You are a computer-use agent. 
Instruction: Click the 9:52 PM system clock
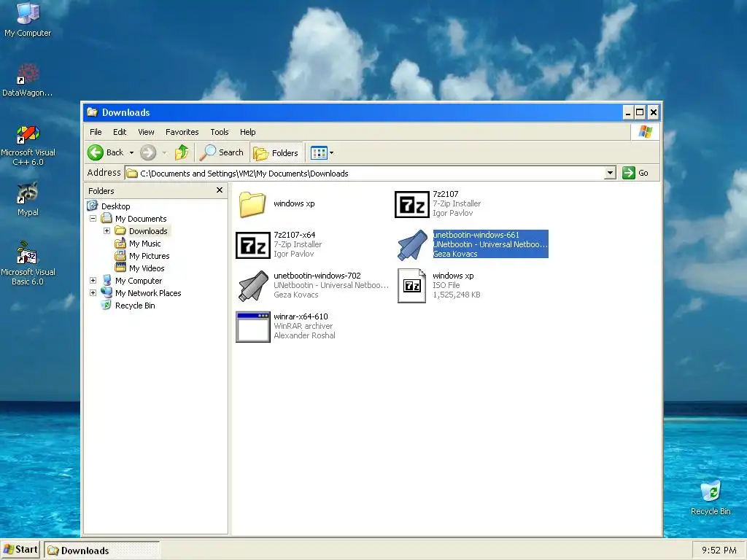coord(719,550)
